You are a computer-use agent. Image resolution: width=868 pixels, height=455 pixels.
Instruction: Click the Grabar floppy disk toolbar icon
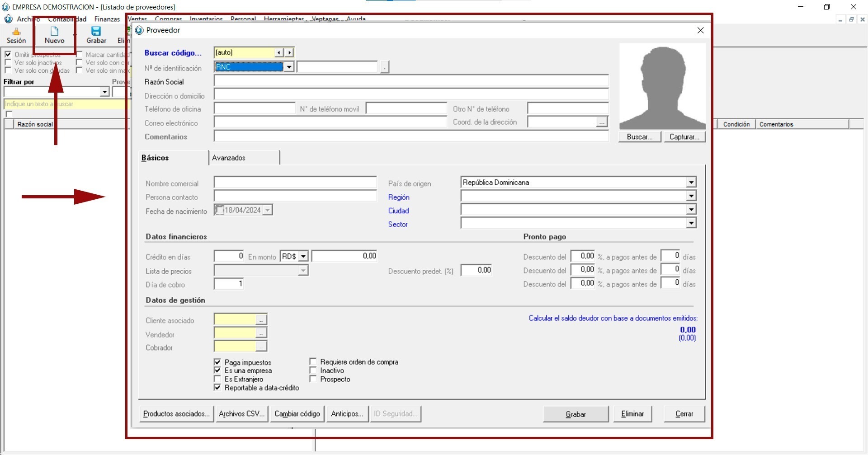coord(96,31)
